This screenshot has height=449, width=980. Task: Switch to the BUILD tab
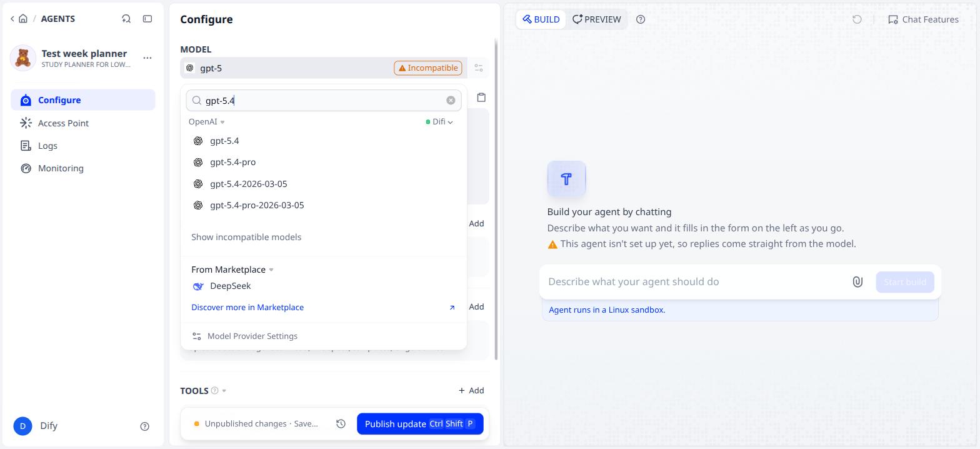pos(541,19)
